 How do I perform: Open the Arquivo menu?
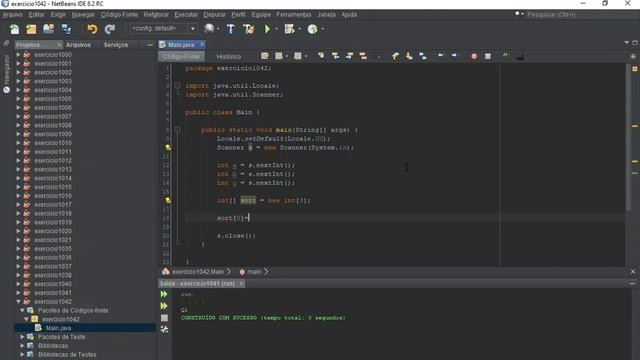coord(13,15)
